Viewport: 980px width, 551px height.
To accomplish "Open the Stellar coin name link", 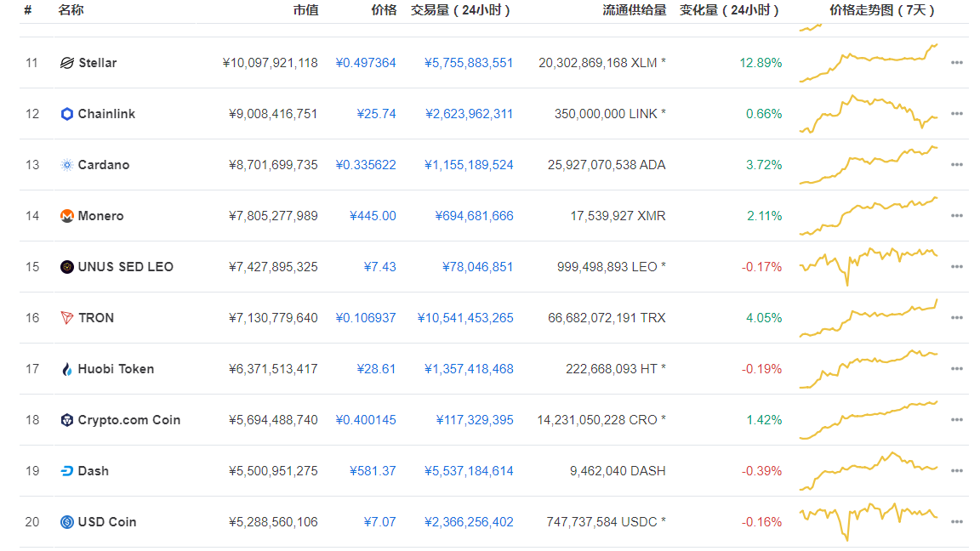I will [98, 63].
